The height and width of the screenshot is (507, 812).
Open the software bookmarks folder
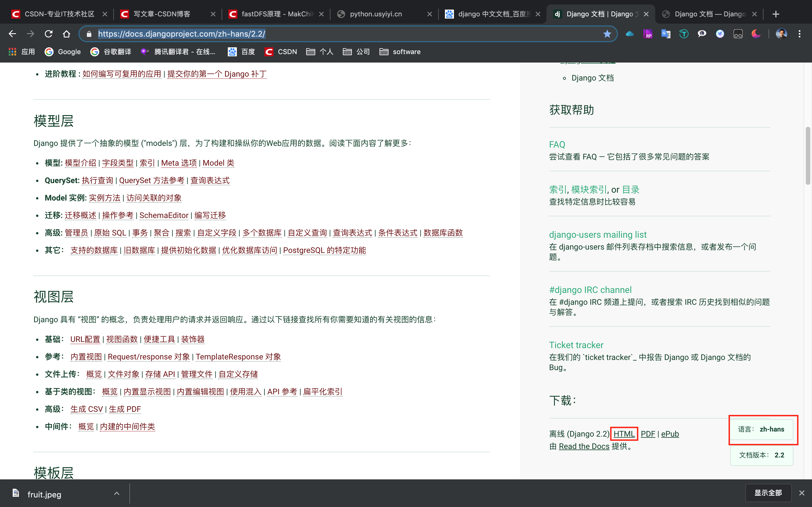(x=400, y=52)
